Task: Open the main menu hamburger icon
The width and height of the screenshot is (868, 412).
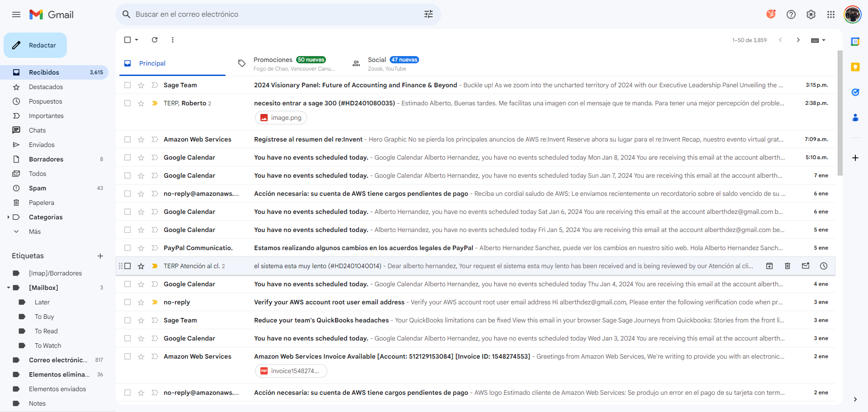Action: tap(16, 14)
